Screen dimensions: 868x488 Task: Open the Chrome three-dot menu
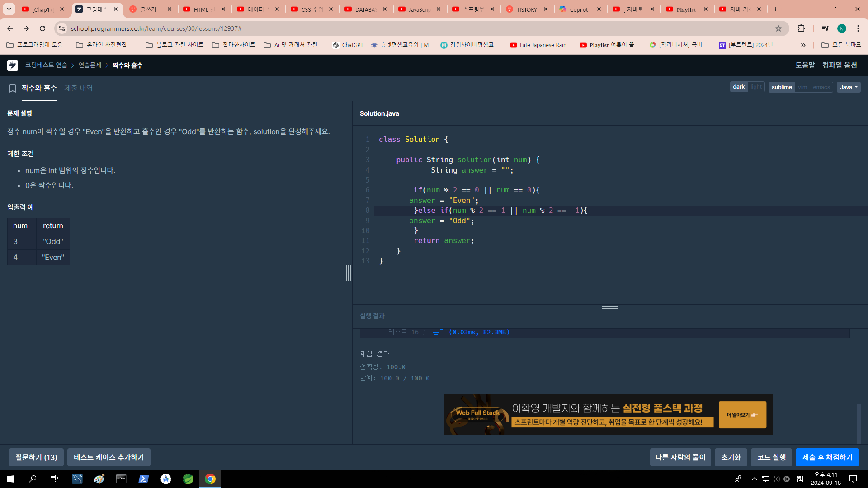pos(858,28)
